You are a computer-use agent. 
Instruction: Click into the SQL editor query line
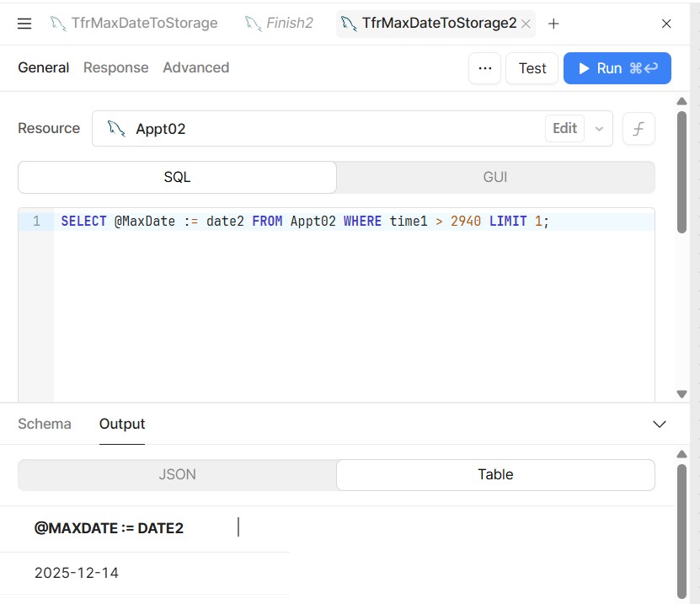(337, 222)
